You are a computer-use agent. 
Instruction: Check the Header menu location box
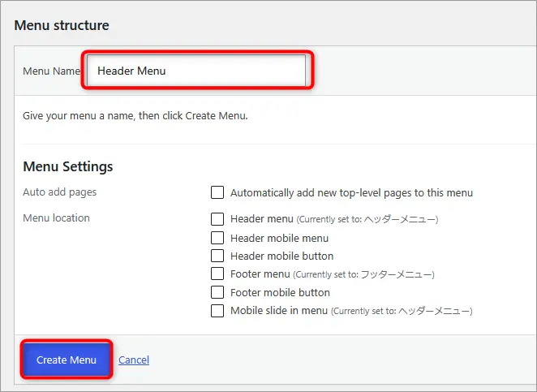217,219
